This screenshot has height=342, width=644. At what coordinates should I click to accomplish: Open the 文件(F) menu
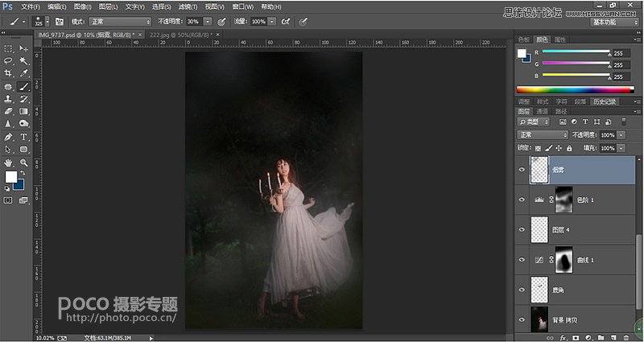(31, 7)
